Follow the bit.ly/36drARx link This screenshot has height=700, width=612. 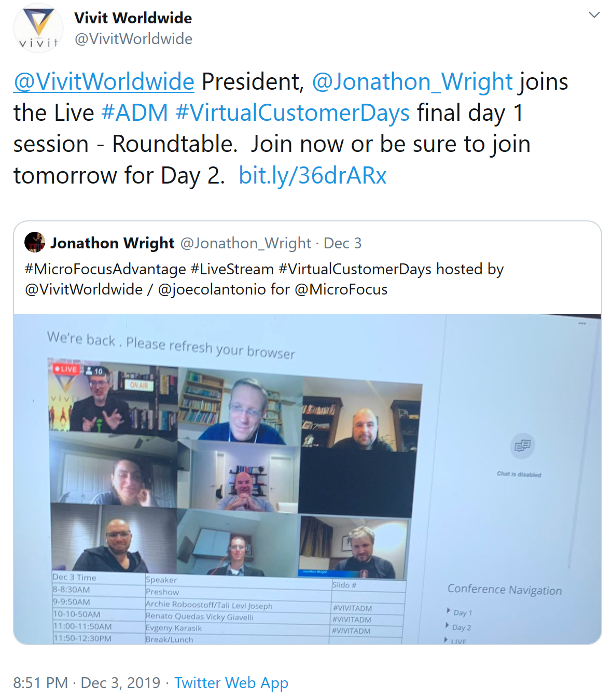pyautogui.click(x=313, y=176)
